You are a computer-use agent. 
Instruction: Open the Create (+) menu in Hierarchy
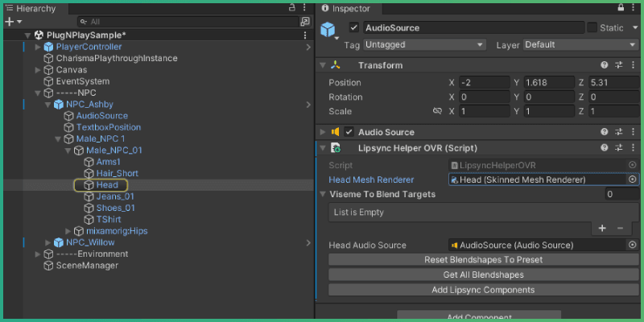10,22
